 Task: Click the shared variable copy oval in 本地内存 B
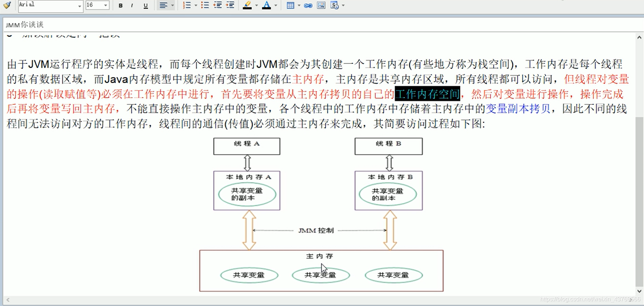point(388,194)
